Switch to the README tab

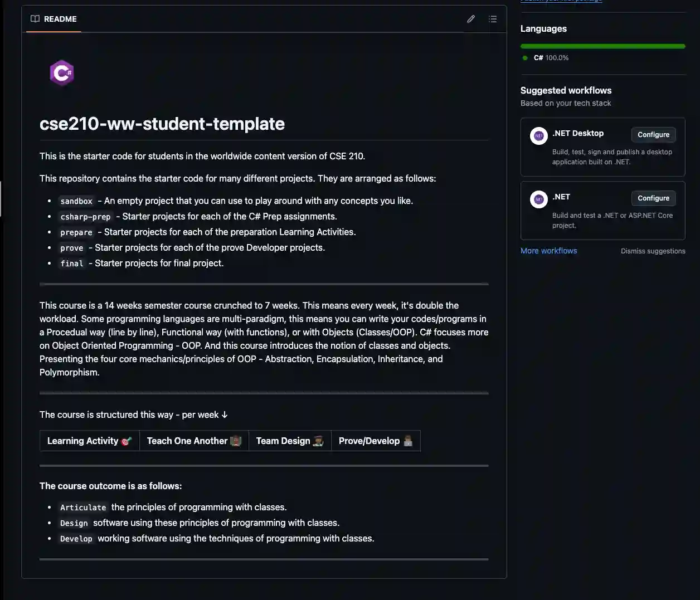[x=53, y=18]
